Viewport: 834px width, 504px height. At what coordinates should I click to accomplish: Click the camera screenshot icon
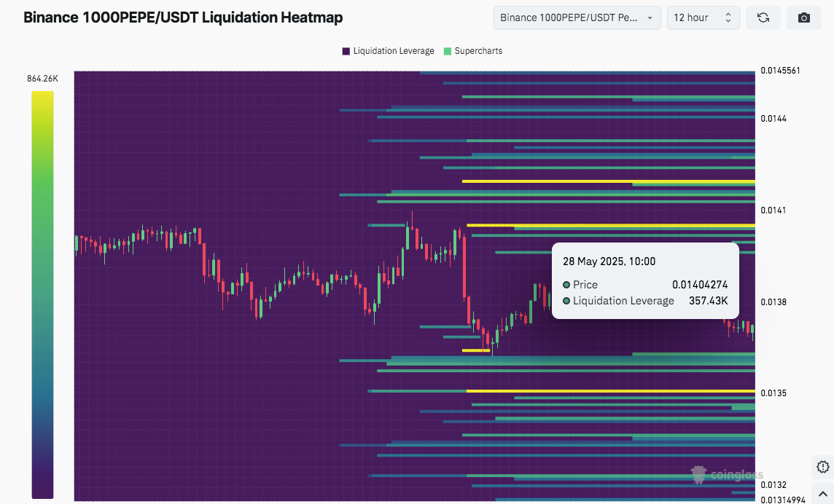tap(803, 17)
